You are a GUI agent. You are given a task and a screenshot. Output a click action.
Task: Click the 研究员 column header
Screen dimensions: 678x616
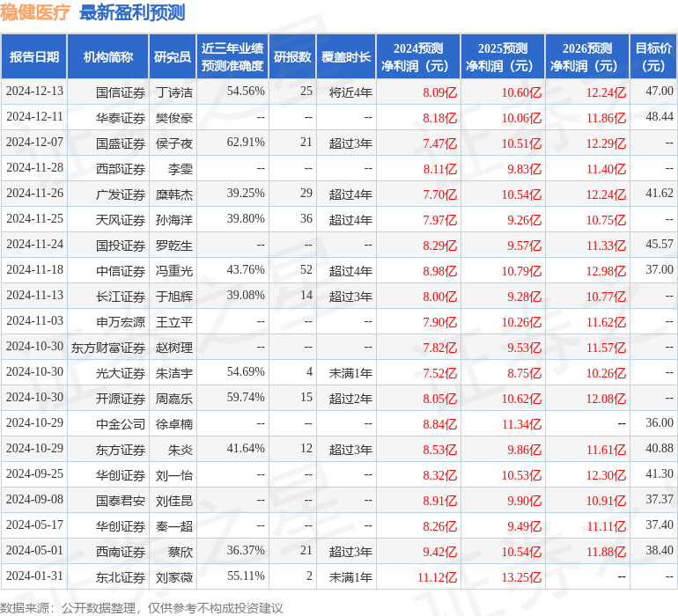point(172,57)
